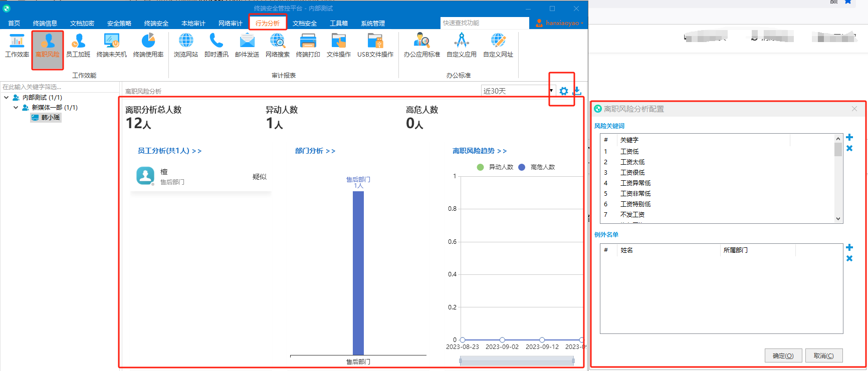This screenshot has height=371, width=868.
Task: Open the 即时通讯 audit report
Action: [216, 45]
